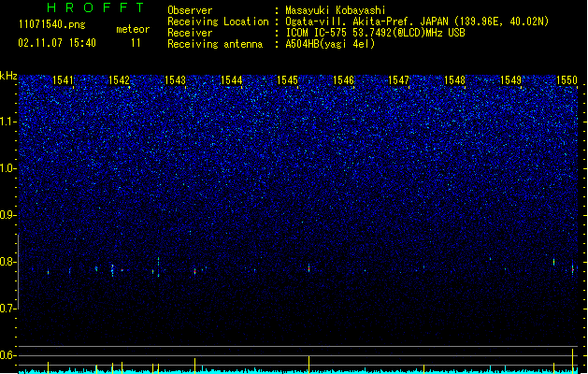Screen dimensions: 588x374
Task: Click the red meteor echo near 1550
Action: [x=573, y=267]
